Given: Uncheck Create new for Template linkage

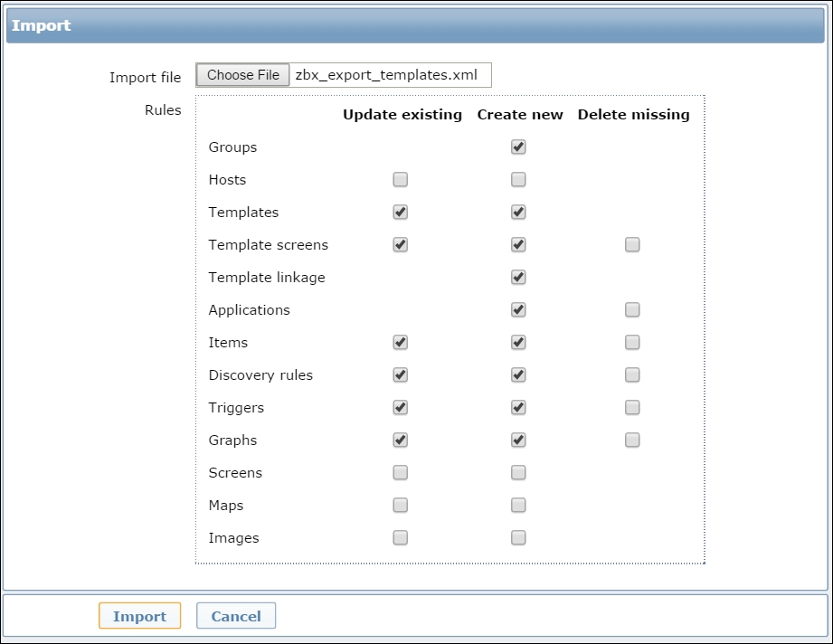Looking at the screenshot, I should tap(518, 278).
